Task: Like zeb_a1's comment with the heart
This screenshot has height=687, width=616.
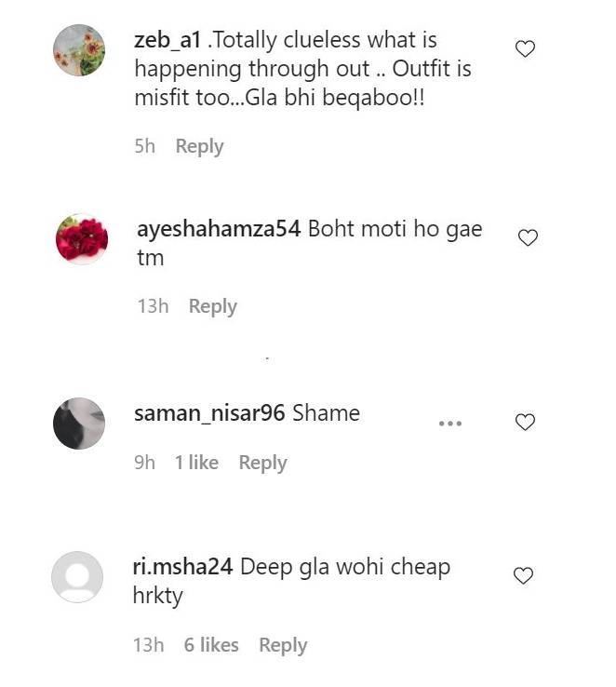Action: pyautogui.click(x=525, y=48)
